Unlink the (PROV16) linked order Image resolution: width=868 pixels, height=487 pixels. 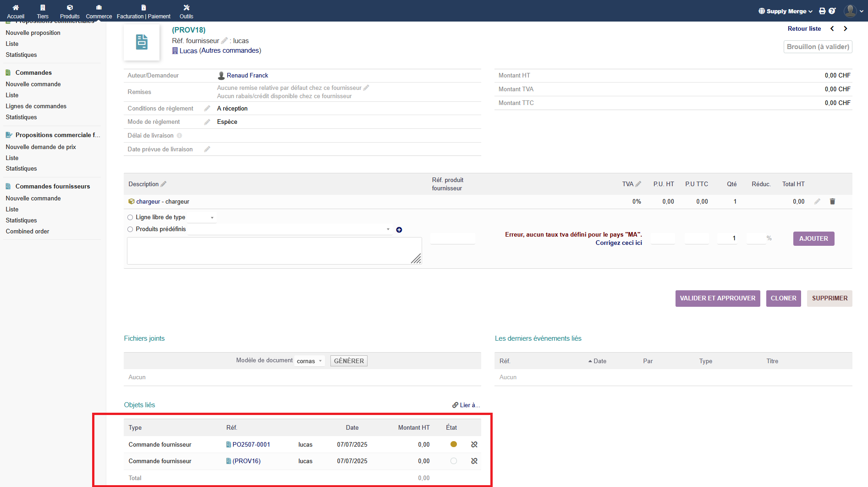coord(474,461)
